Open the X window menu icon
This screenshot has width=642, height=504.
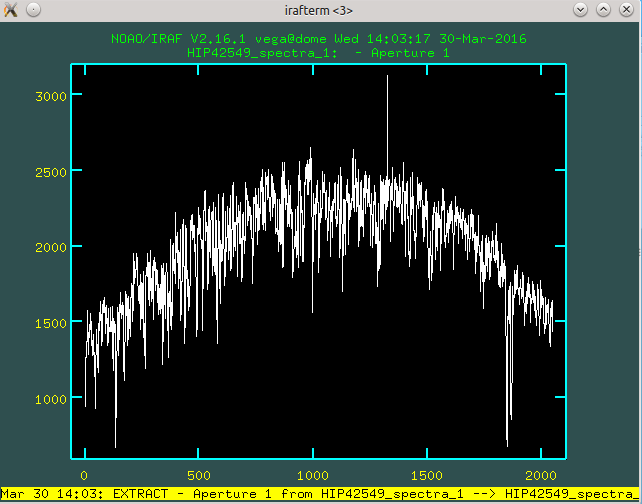11,9
